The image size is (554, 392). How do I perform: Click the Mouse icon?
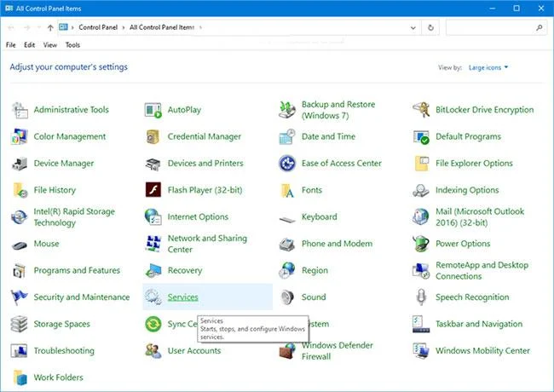pos(20,245)
